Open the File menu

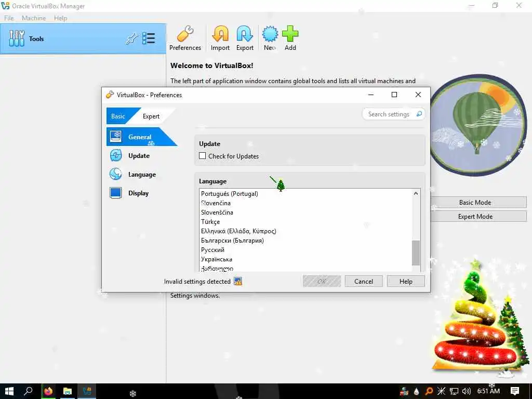click(9, 18)
